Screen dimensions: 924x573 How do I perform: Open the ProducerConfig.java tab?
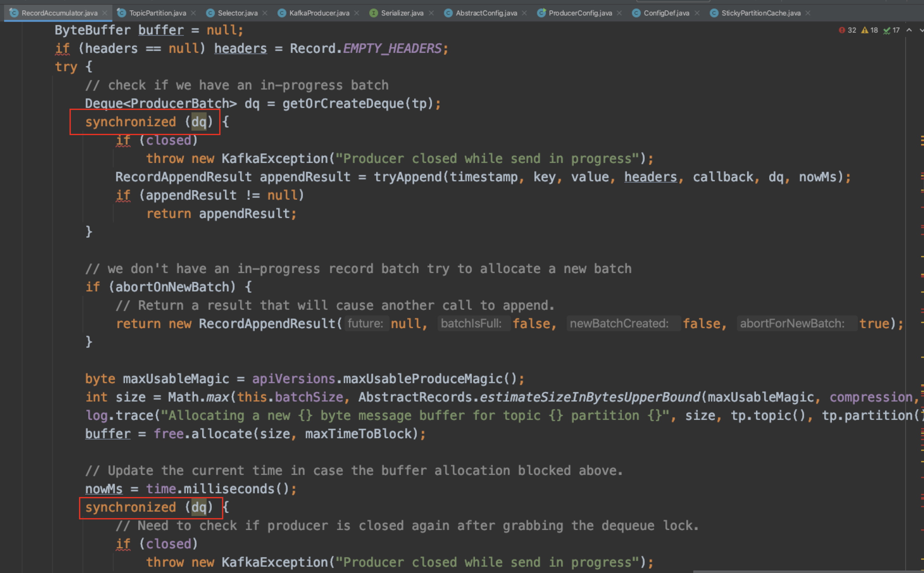coord(580,13)
